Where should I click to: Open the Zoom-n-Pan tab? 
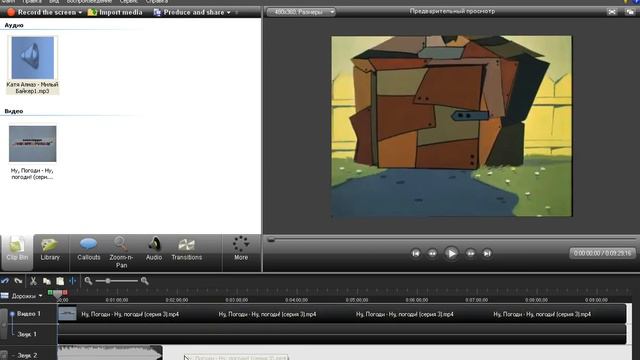coord(121,253)
